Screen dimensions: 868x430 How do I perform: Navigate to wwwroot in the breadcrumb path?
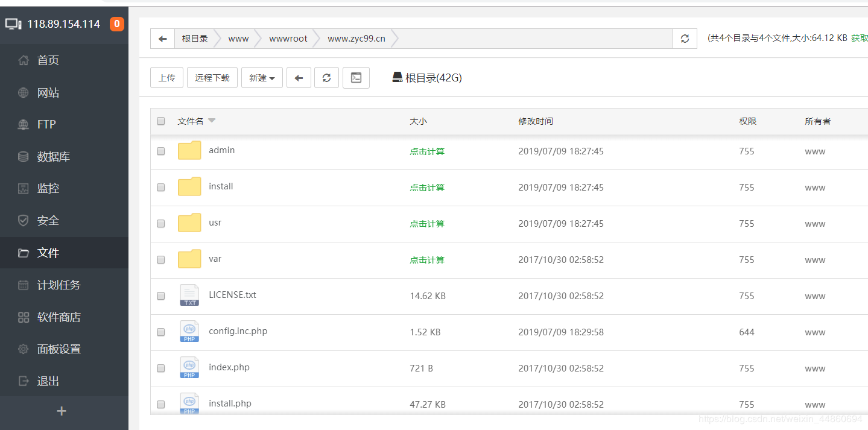click(x=288, y=39)
